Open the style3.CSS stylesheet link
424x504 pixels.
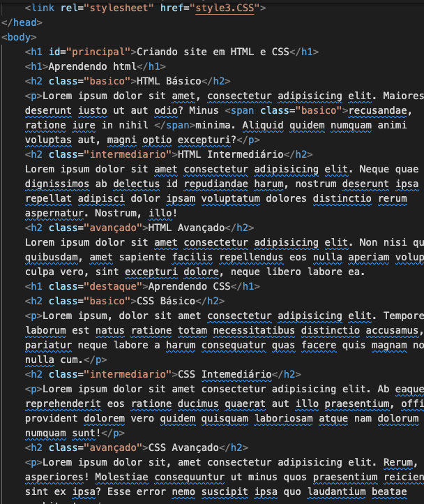pos(225,8)
